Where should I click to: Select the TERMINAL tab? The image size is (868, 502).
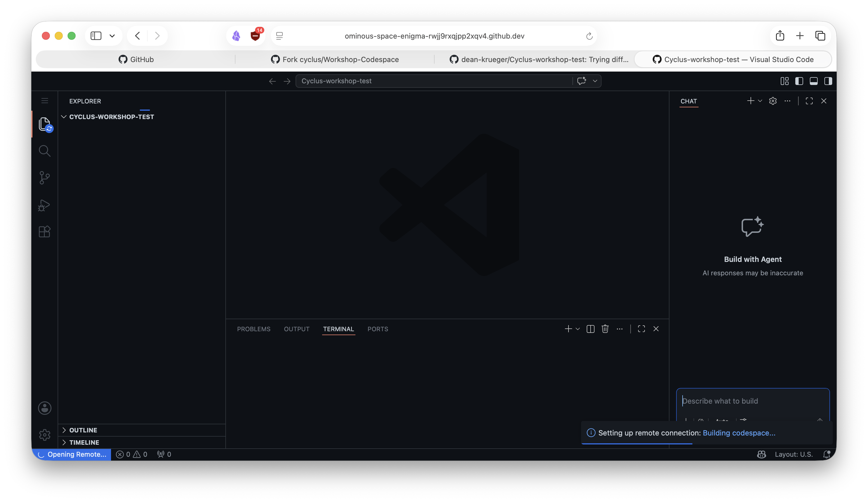tap(339, 329)
